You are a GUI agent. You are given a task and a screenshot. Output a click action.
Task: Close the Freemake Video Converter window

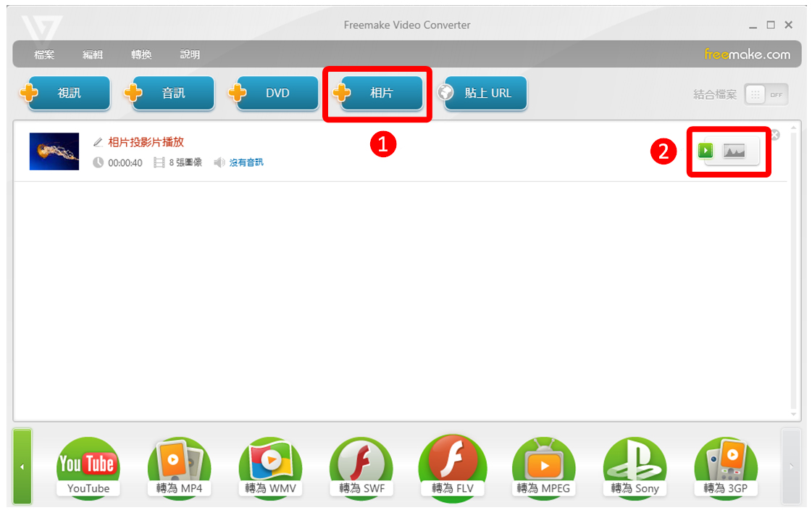(788, 25)
